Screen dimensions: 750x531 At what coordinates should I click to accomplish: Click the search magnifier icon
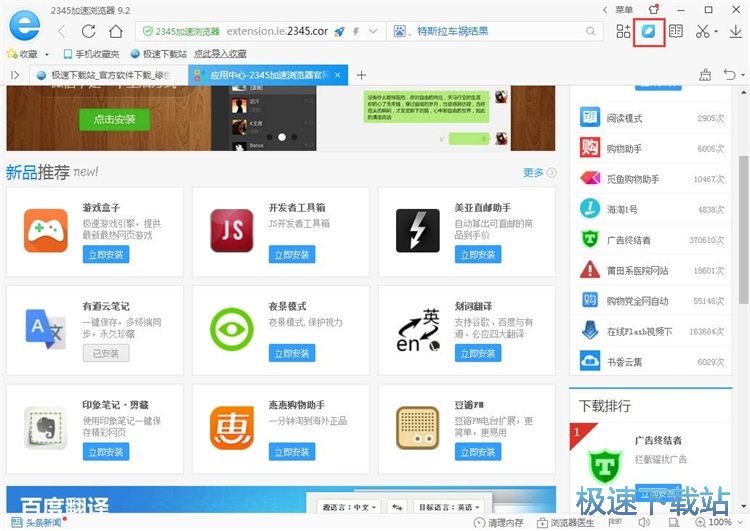click(591, 32)
